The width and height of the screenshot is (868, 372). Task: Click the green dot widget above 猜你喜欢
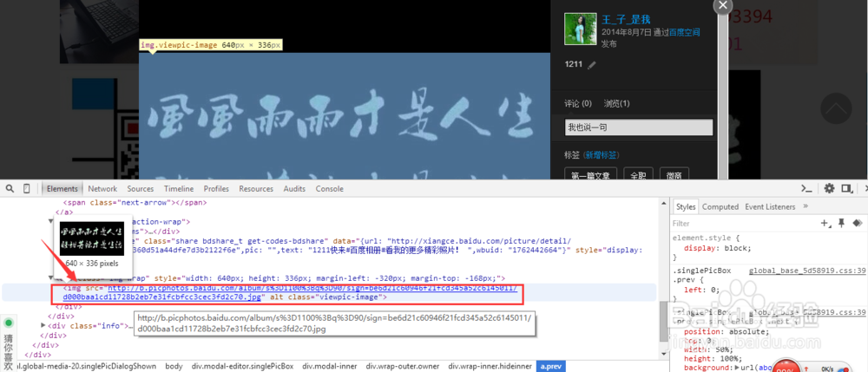[9, 323]
